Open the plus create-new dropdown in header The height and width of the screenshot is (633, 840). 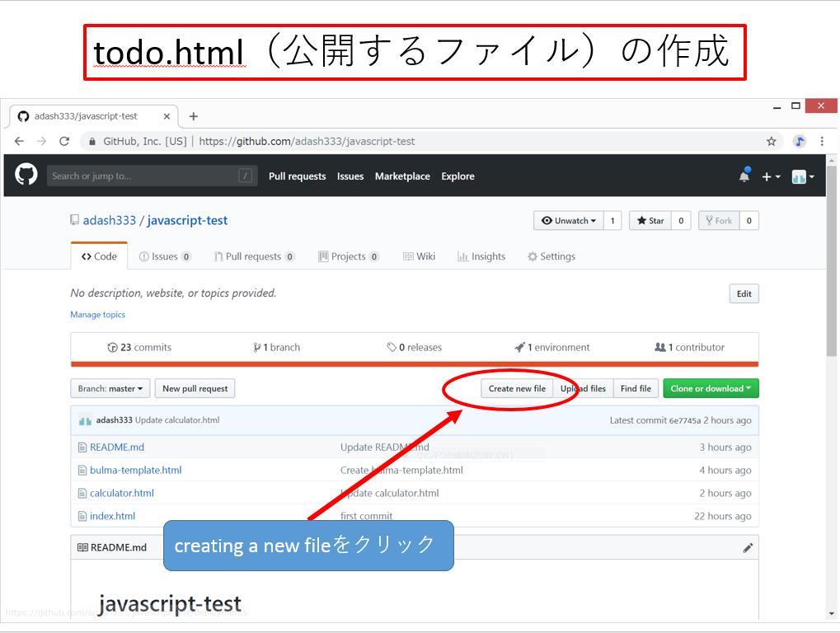click(x=770, y=176)
